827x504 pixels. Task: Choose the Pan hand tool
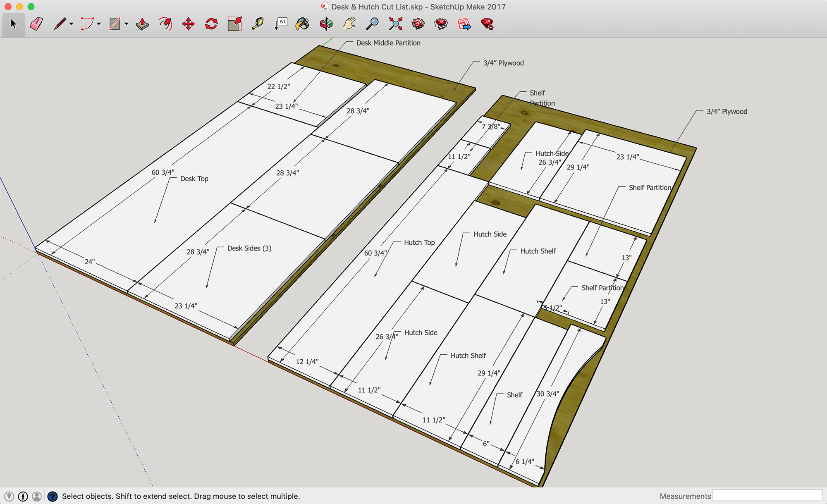click(x=349, y=24)
